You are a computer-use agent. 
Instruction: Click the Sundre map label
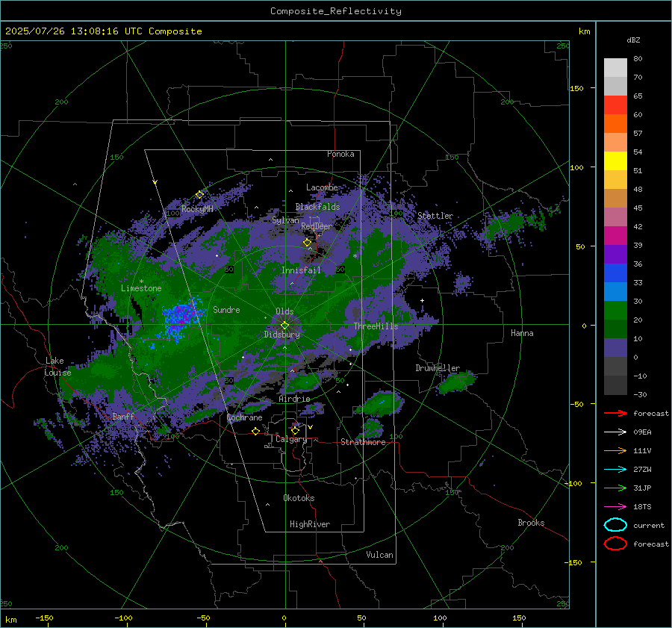(226, 309)
